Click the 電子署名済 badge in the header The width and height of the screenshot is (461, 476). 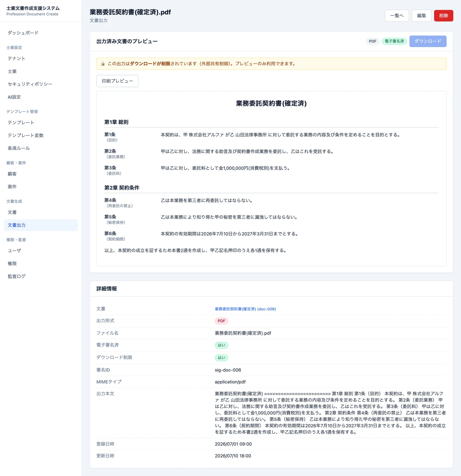394,42
